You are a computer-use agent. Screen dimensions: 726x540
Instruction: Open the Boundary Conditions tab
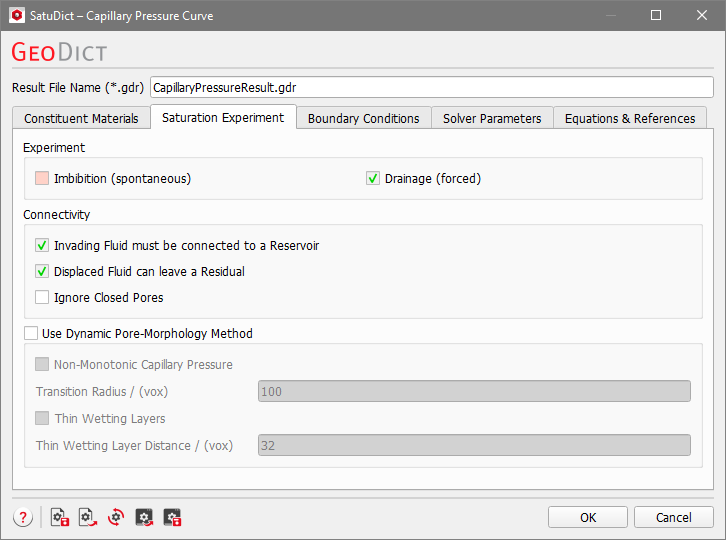pyautogui.click(x=363, y=118)
